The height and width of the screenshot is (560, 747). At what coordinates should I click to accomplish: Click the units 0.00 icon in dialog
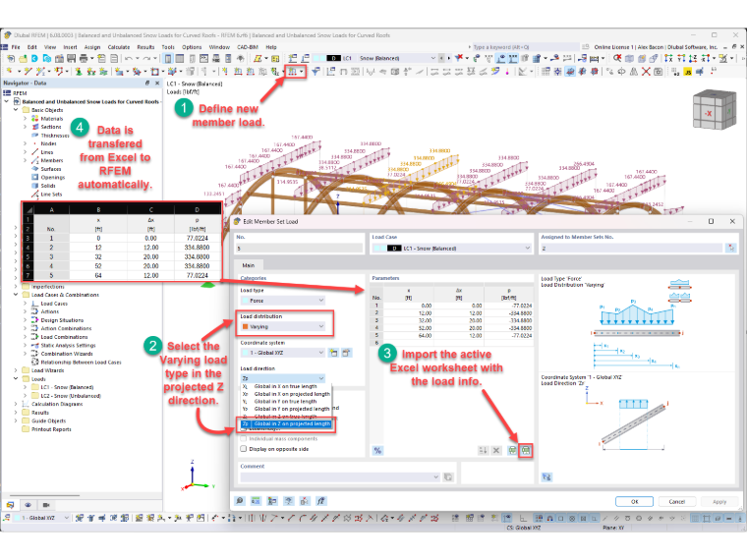pyautogui.click(x=256, y=501)
